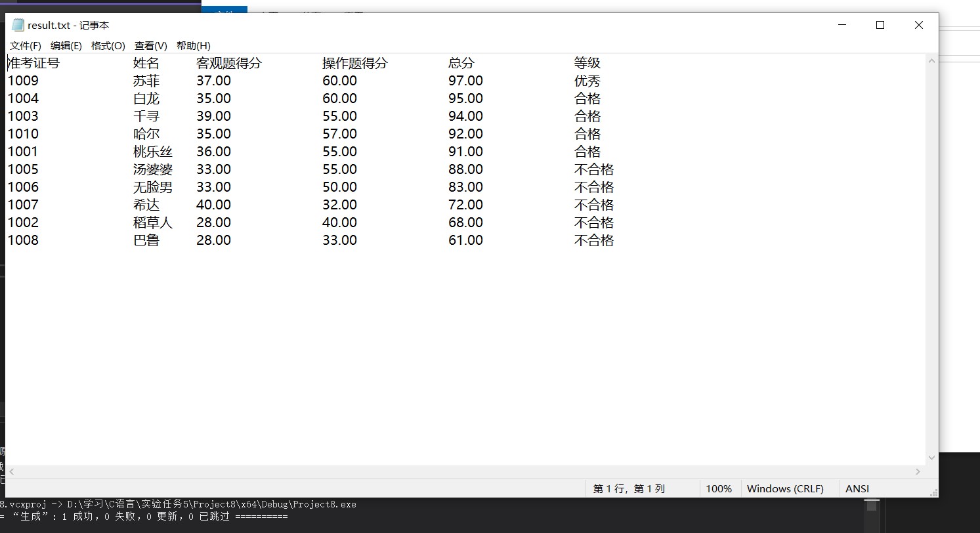Click the name 千寻

[146, 116]
